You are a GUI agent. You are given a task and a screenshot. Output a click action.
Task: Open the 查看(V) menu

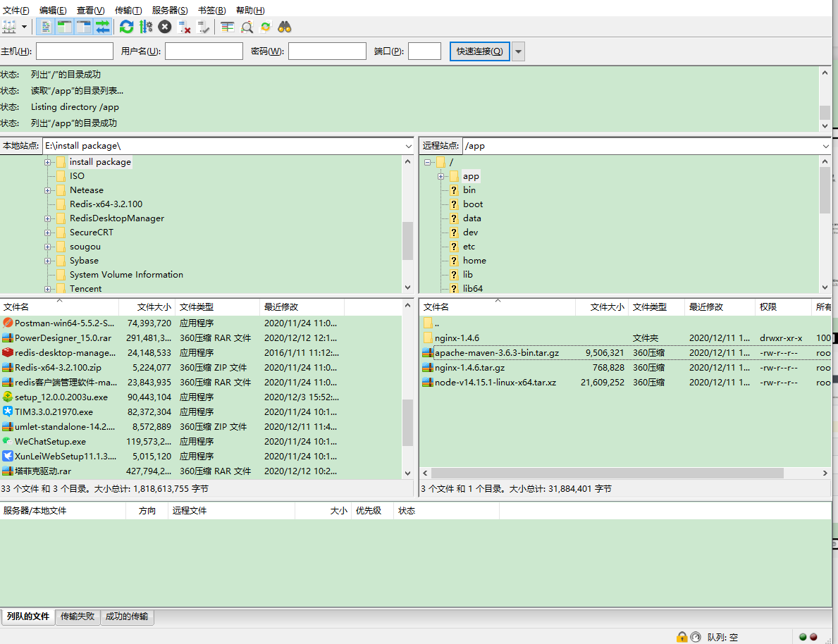(91, 10)
